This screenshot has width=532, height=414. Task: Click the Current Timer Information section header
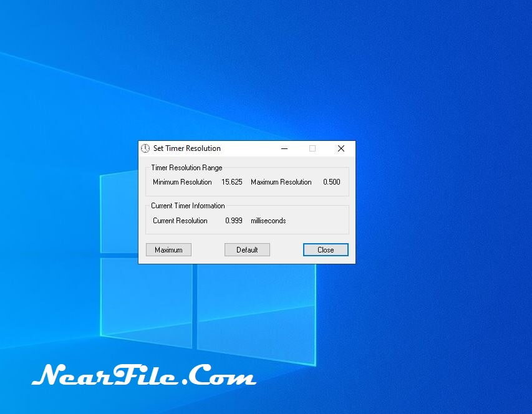pos(188,206)
